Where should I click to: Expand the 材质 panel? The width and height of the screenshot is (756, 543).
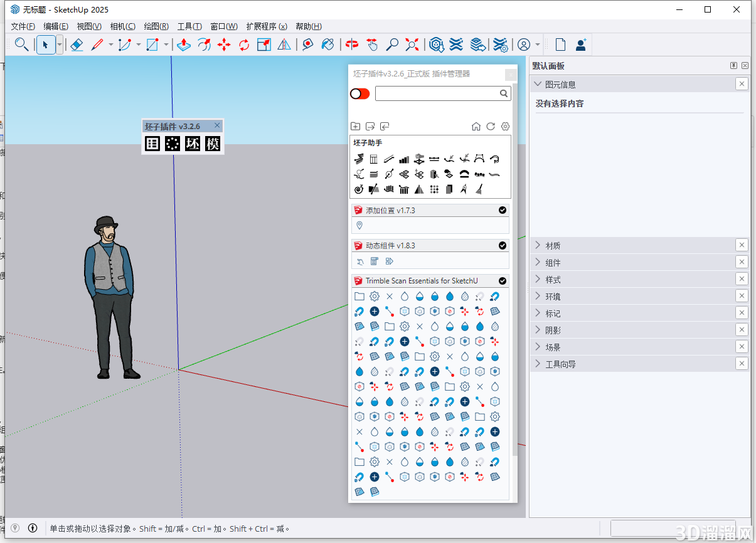538,245
